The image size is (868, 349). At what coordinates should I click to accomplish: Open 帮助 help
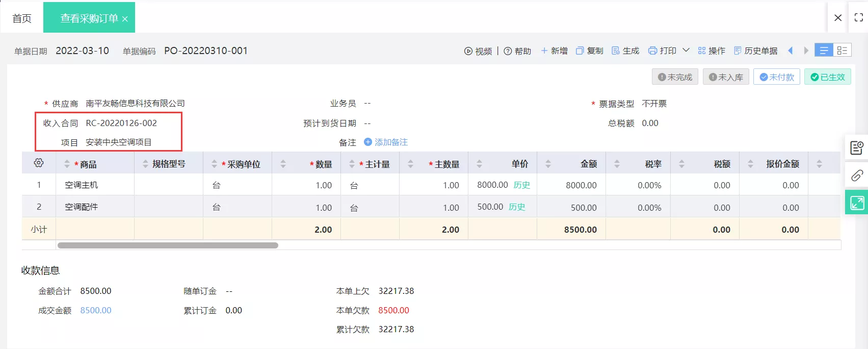517,51
